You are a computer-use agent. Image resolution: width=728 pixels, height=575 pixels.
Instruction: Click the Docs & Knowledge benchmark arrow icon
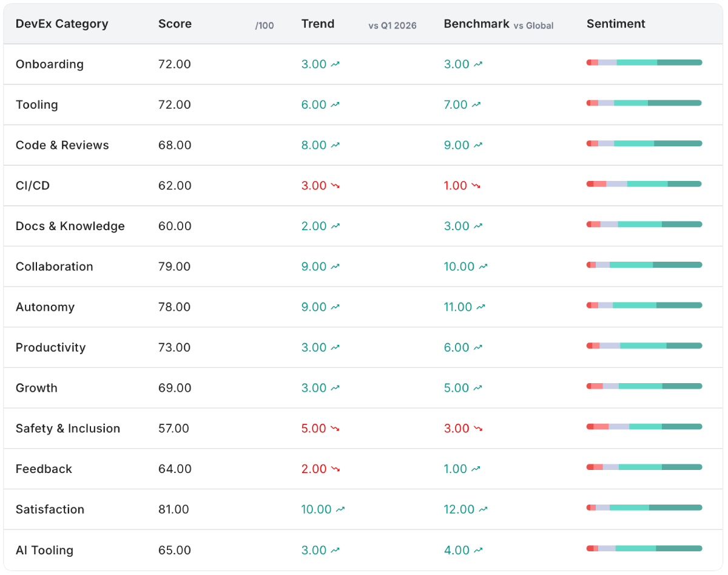478,226
